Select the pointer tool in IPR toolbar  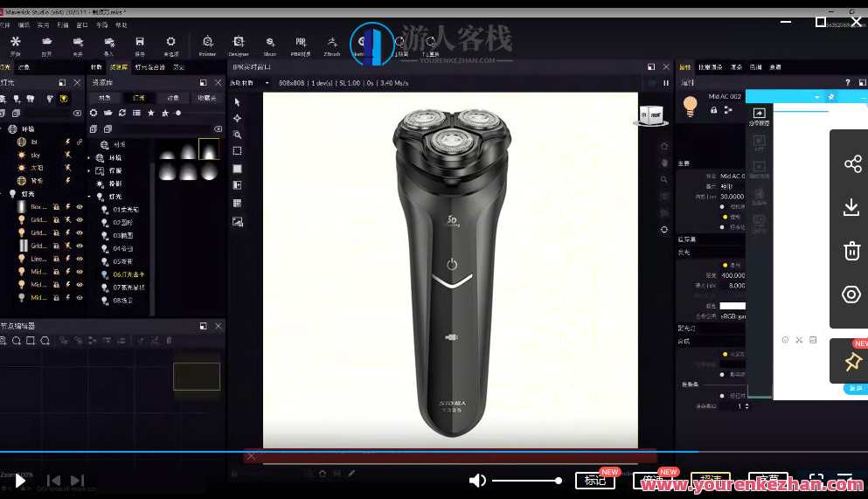coord(238,102)
